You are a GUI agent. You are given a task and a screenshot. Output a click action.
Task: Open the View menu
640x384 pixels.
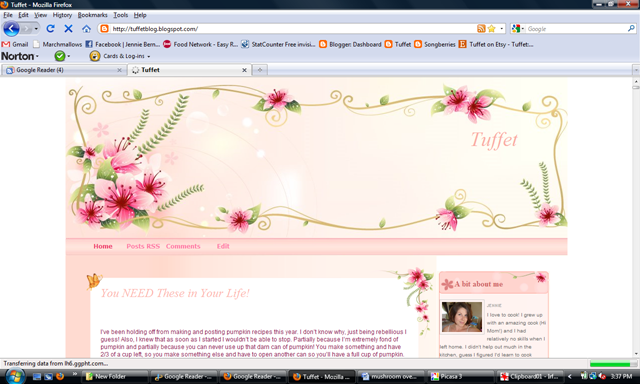pyautogui.click(x=40, y=15)
